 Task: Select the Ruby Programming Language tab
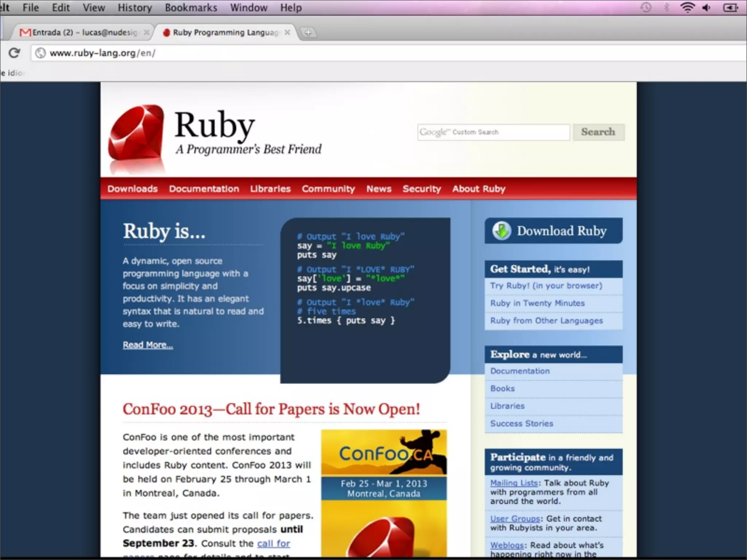coord(225,32)
